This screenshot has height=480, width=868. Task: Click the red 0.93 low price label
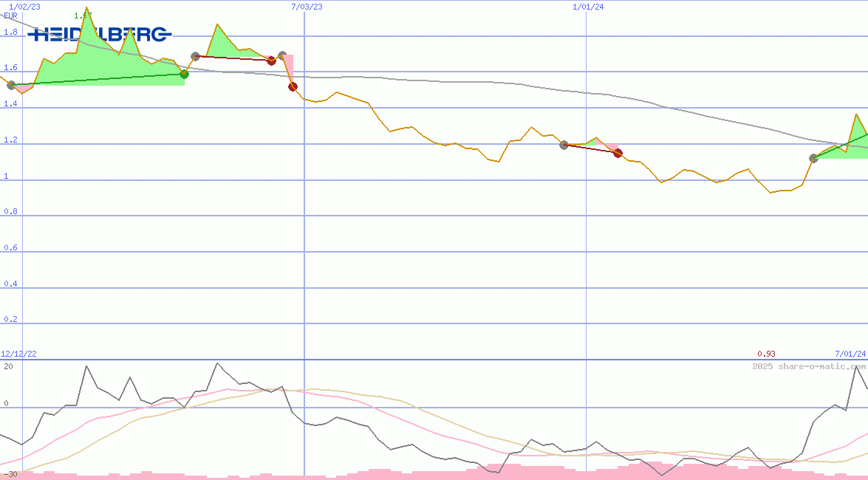point(766,354)
